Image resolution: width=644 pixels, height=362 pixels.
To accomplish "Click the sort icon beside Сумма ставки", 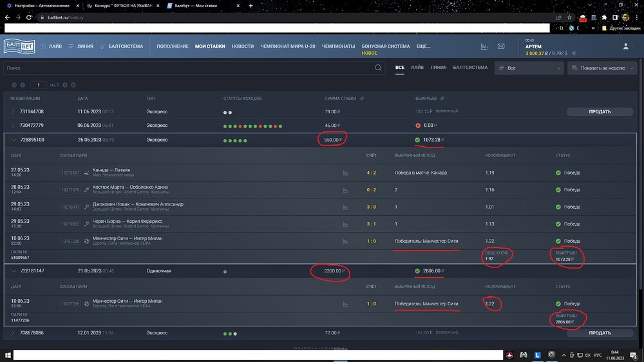I will pyautogui.click(x=362, y=99).
